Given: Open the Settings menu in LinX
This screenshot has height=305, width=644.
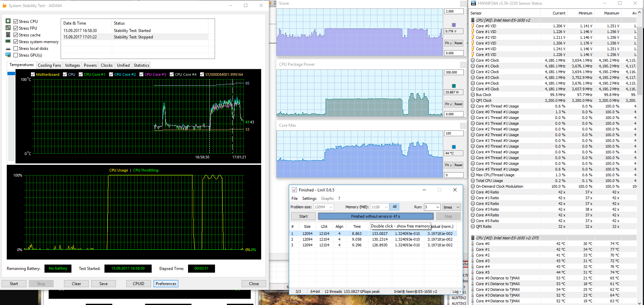Looking at the screenshot, I should [309, 199].
